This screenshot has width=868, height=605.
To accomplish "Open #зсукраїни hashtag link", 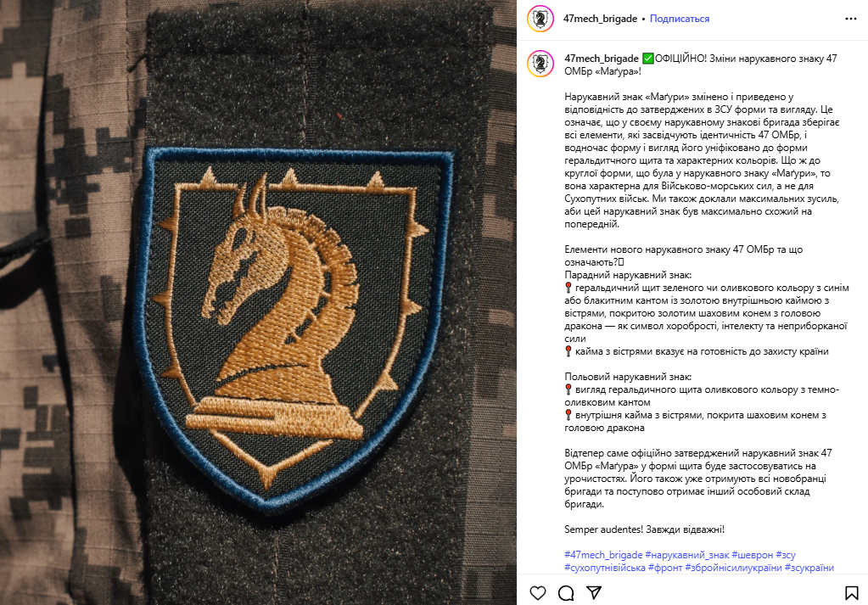I will [x=809, y=568].
